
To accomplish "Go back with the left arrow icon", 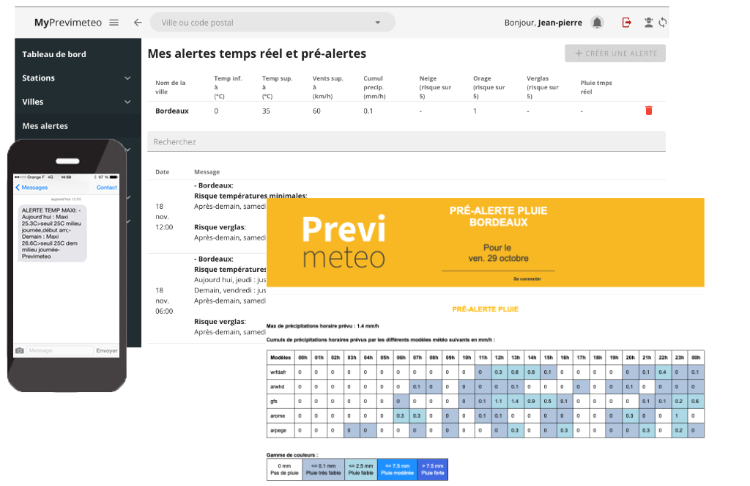I will click(138, 22).
